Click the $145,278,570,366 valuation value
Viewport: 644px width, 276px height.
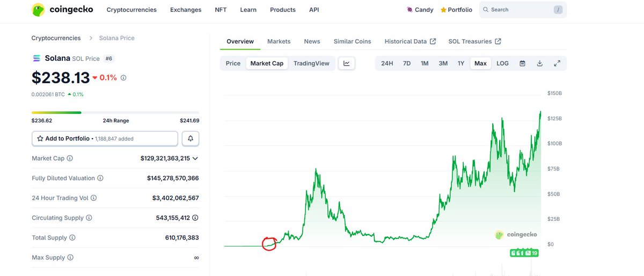point(173,178)
